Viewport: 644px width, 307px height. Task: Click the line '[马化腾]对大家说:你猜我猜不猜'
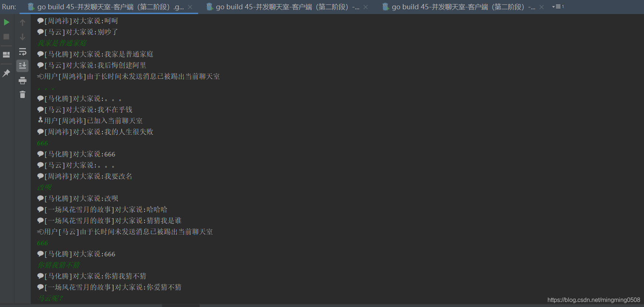pyautogui.click(x=92, y=276)
